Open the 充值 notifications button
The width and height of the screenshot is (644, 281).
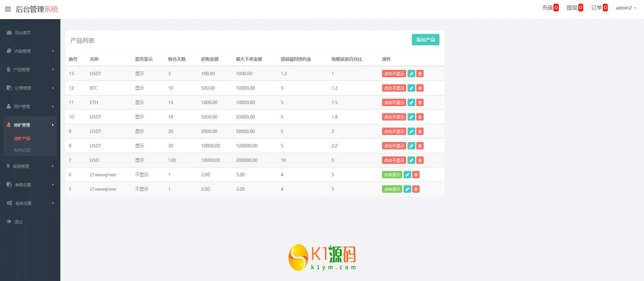point(550,8)
